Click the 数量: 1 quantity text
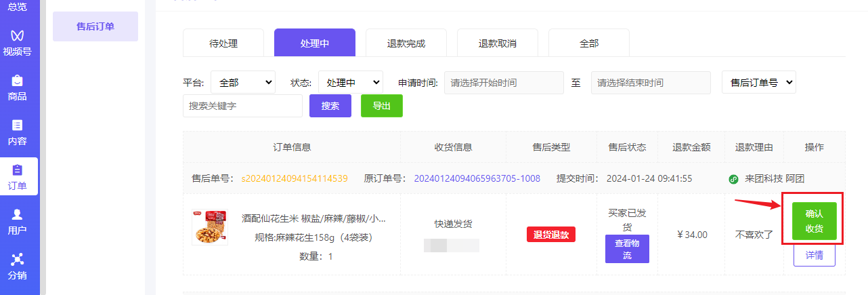The width and height of the screenshot is (868, 295). [x=316, y=256]
